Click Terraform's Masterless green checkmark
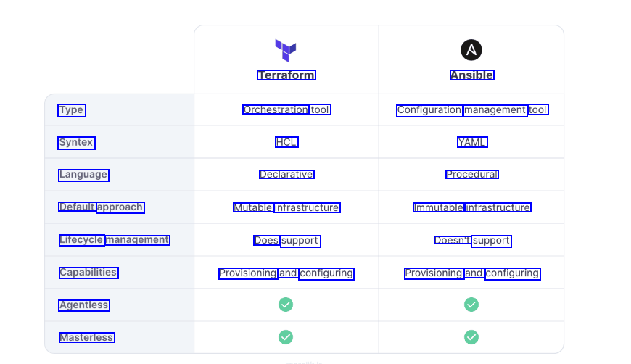The height and width of the screenshot is (364, 631). 286,337
